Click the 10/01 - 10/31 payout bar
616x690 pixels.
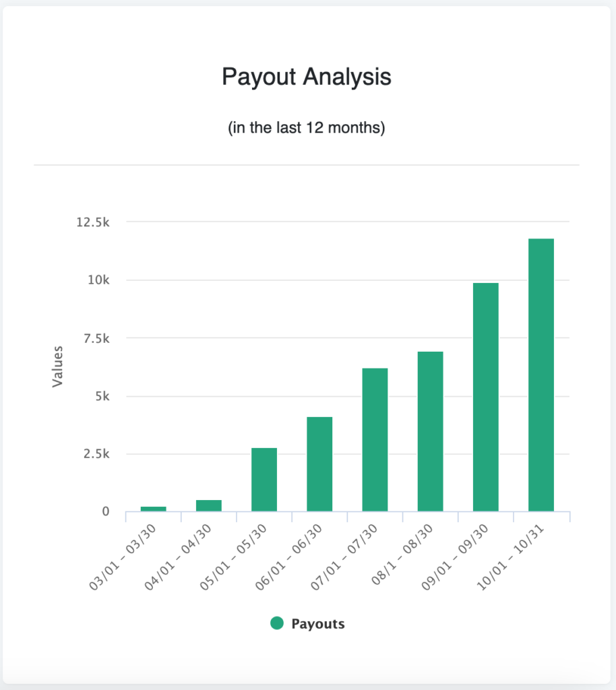point(541,375)
